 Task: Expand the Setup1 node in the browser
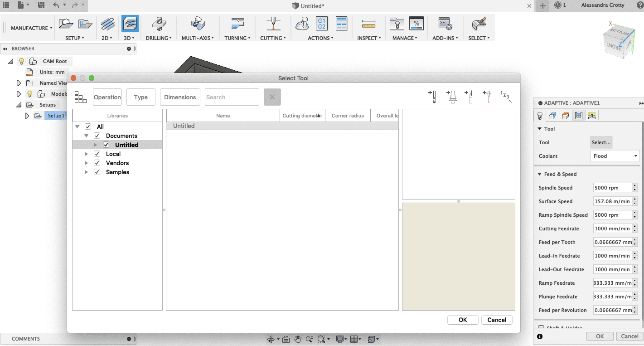coord(27,116)
